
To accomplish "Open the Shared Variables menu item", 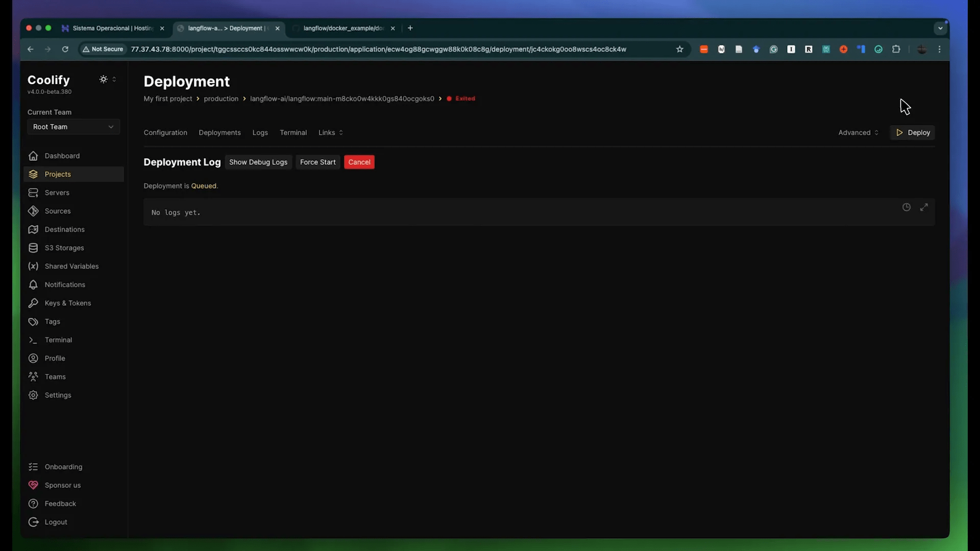I will [x=73, y=266].
